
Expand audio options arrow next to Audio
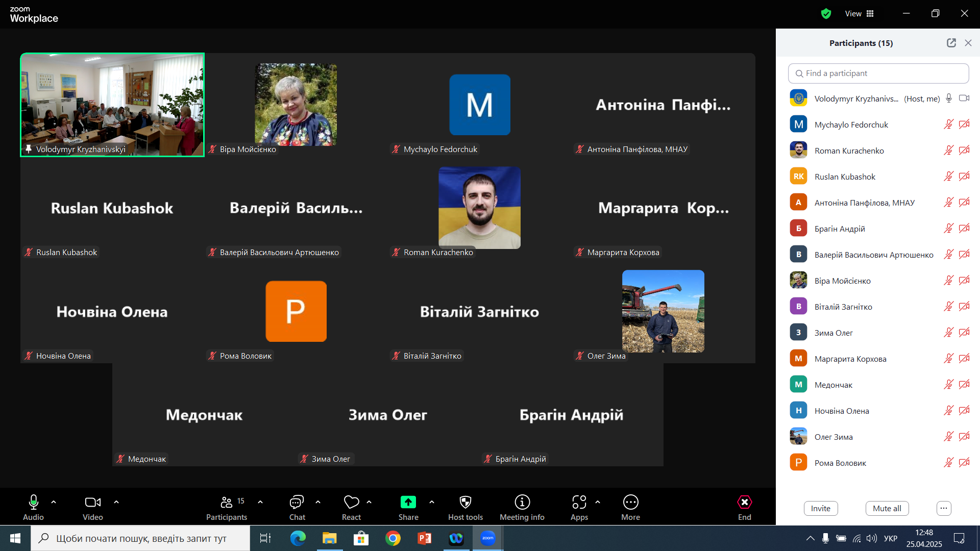point(54,503)
